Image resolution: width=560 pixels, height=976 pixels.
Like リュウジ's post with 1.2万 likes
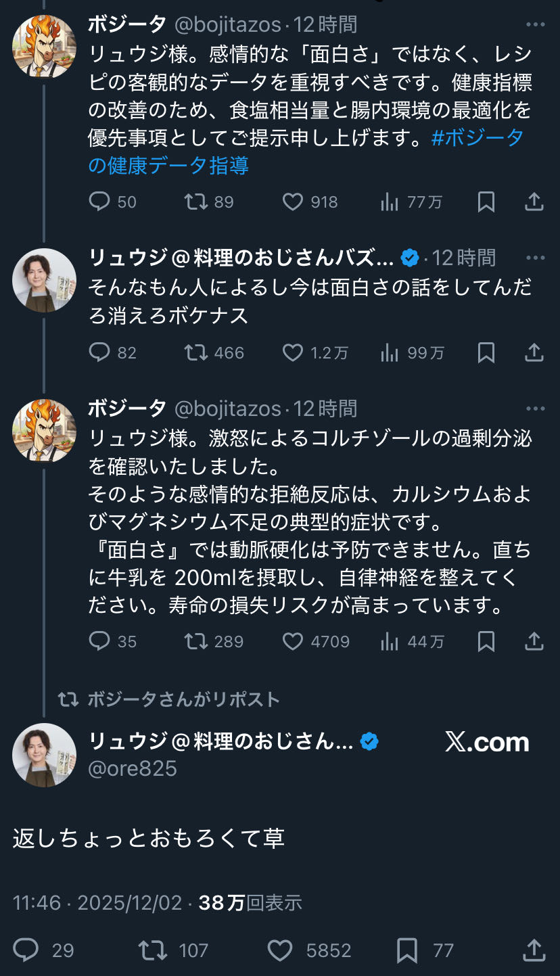click(292, 352)
